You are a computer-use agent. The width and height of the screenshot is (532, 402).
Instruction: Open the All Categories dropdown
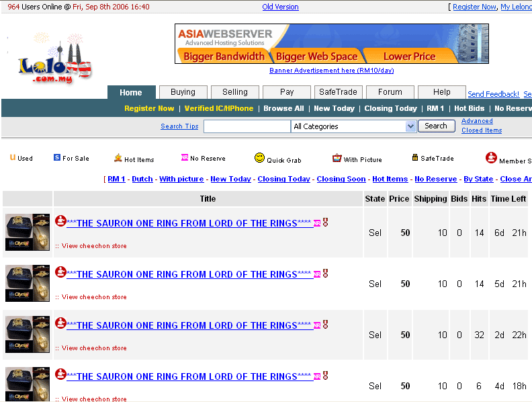click(x=353, y=126)
